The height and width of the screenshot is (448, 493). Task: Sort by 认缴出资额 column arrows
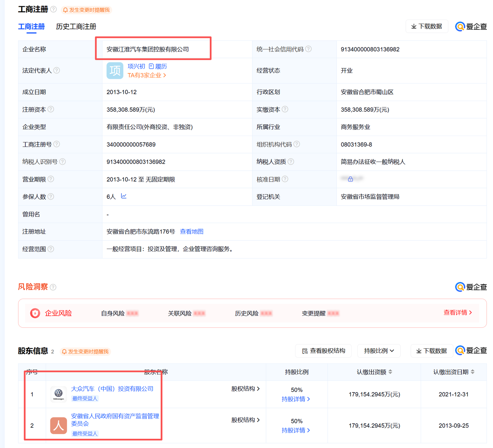click(x=390, y=372)
